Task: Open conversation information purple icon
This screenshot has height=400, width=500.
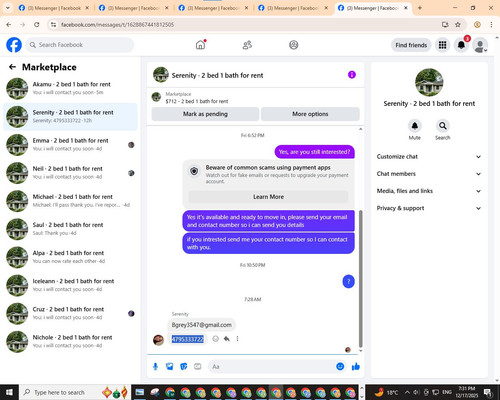Action: [x=352, y=75]
